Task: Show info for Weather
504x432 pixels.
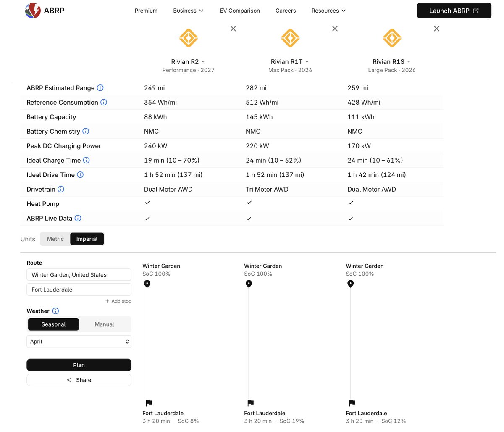Action: coord(55,311)
